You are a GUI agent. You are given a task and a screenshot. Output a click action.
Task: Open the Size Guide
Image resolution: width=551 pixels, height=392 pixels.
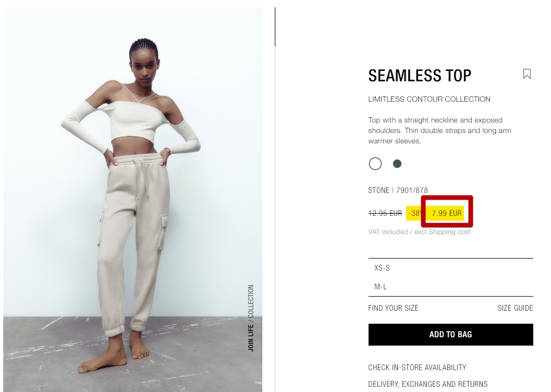coord(515,308)
